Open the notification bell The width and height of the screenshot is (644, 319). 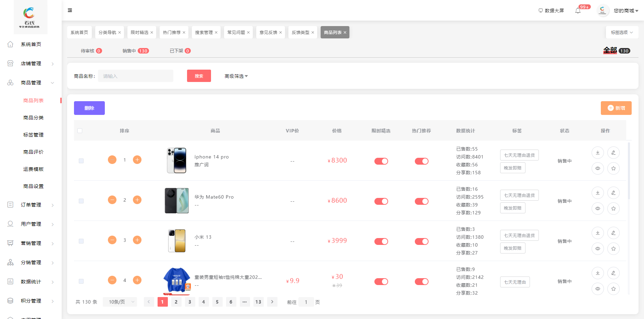578,11
